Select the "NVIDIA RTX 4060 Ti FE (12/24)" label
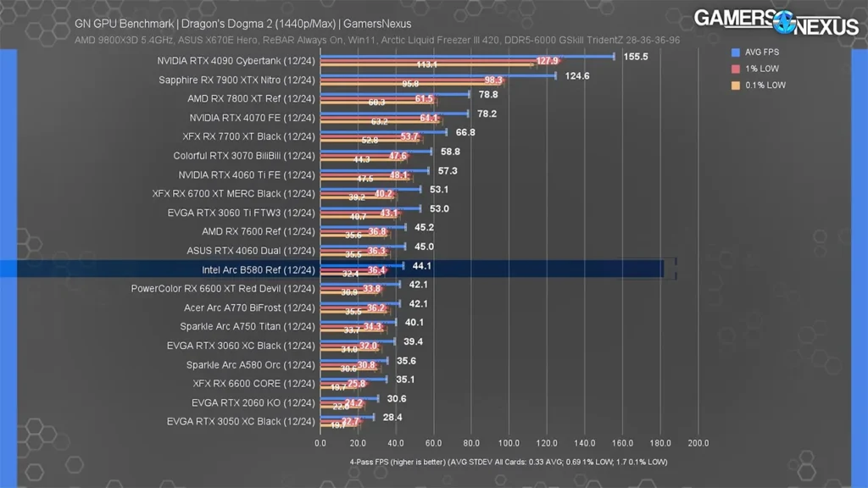Image resolution: width=868 pixels, height=488 pixels. [247, 175]
